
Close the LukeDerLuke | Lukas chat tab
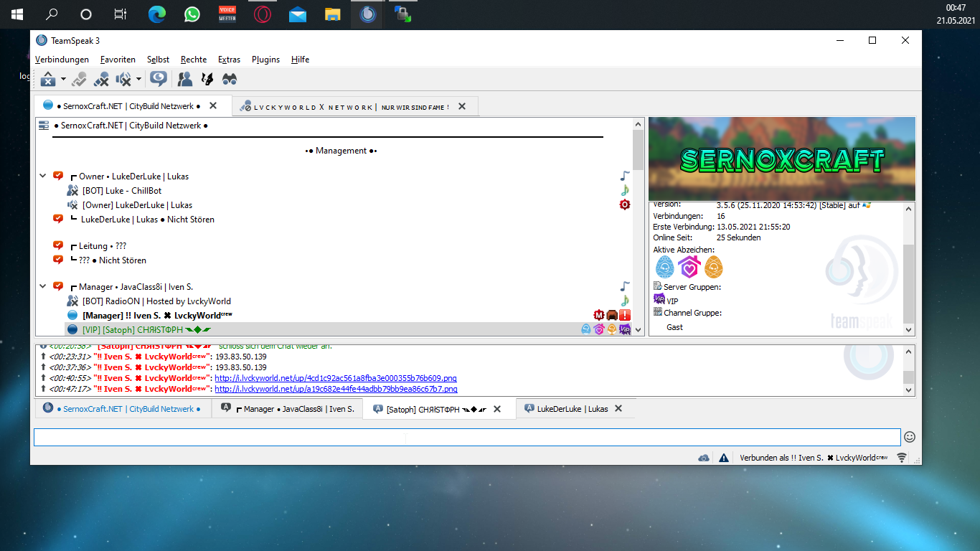click(618, 409)
